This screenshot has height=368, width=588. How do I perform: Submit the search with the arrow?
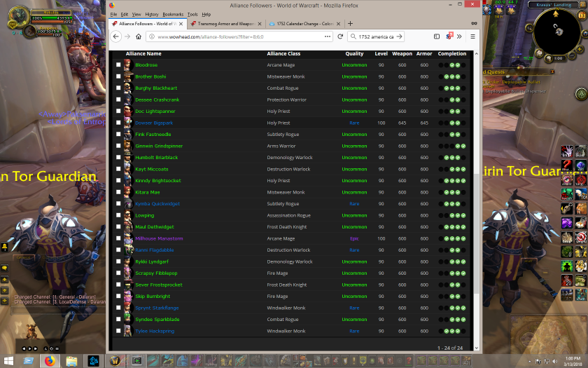(399, 36)
